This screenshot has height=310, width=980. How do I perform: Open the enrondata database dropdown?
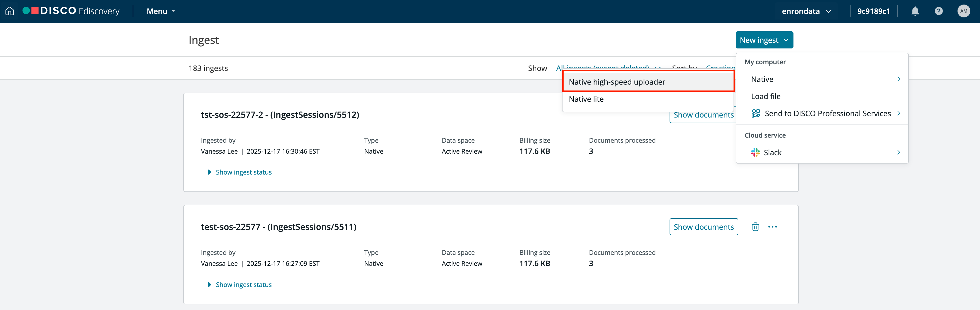point(806,11)
